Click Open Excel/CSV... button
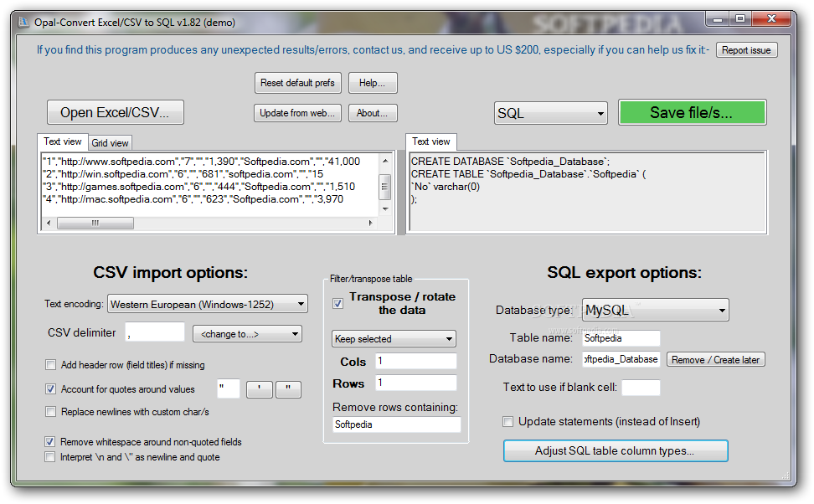 [116, 113]
